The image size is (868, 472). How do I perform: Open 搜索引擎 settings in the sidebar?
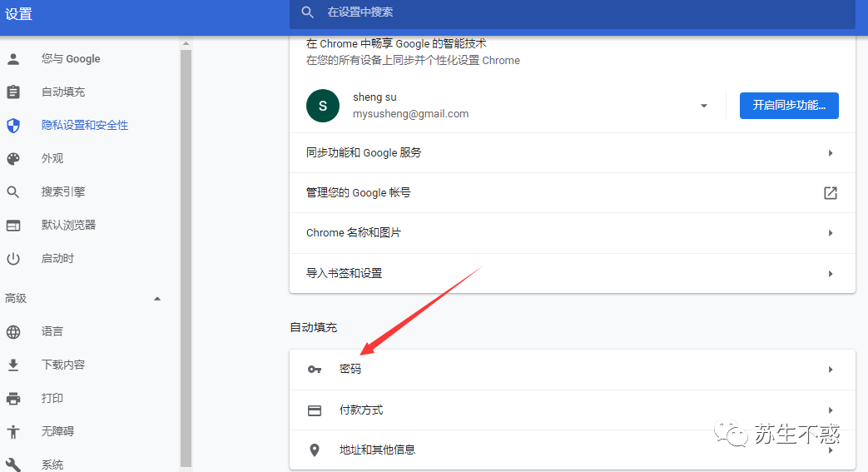(x=63, y=191)
